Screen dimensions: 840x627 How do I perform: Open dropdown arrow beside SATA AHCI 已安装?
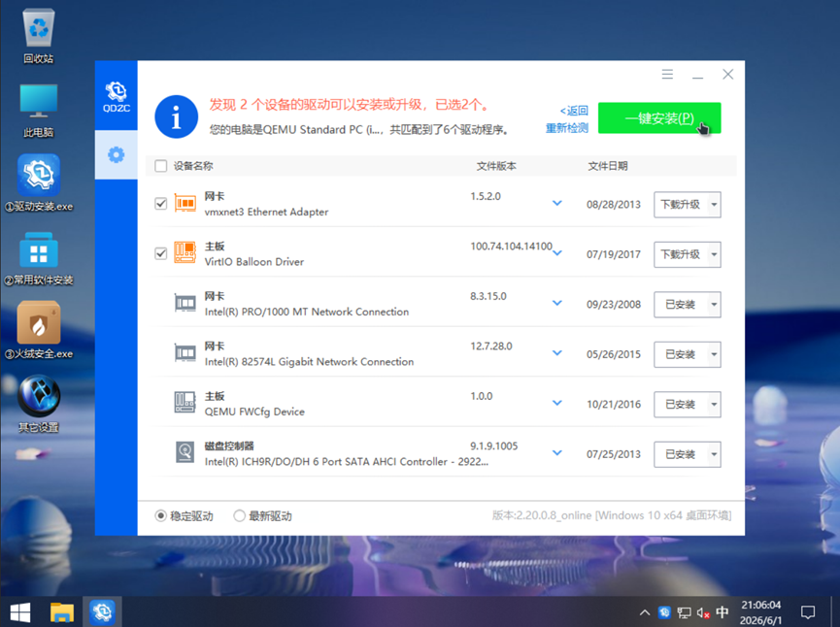(714, 454)
